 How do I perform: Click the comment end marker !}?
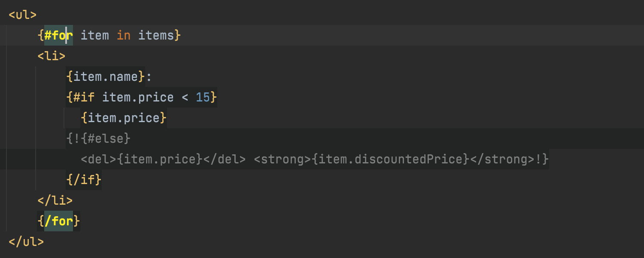point(542,159)
